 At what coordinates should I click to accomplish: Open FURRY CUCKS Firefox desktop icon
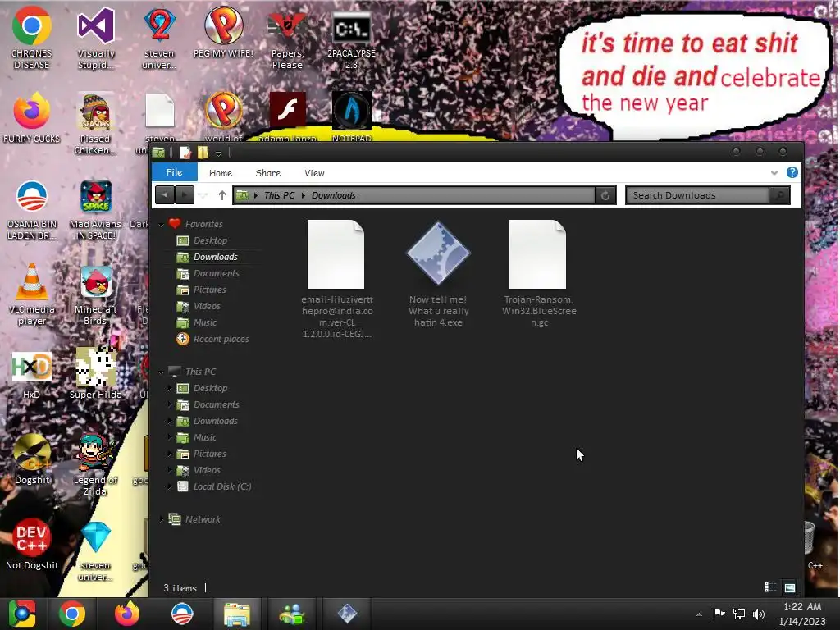(x=32, y=118)
